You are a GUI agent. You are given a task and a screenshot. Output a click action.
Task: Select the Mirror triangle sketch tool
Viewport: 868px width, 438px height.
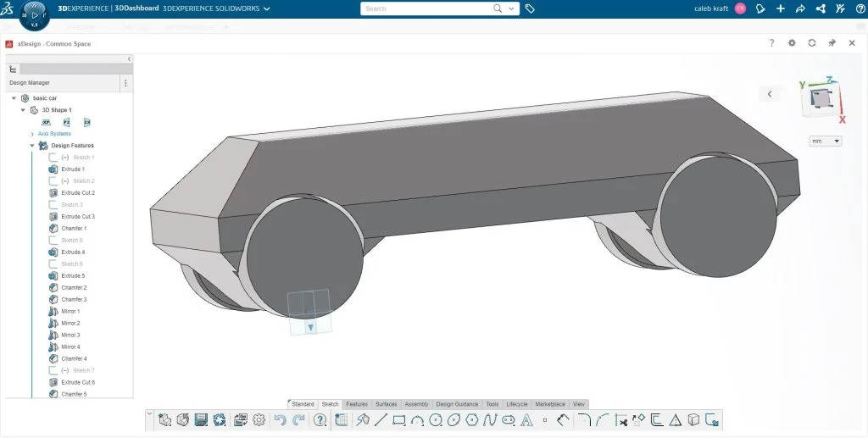coord(676,420)
